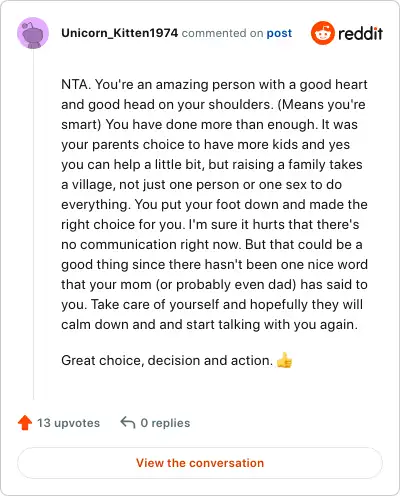Open the "0 replies" label
The width and height of the screenshot is (400, 496).
pos(165,423)
